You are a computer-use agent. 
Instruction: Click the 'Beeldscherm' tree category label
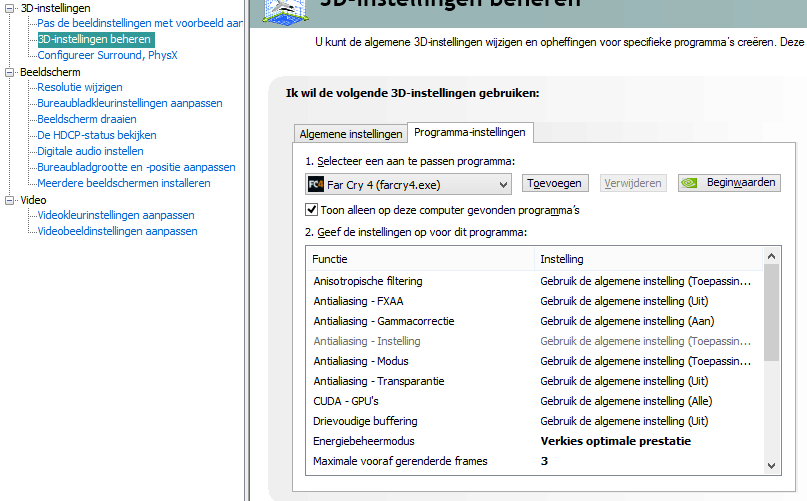[50, 72]
